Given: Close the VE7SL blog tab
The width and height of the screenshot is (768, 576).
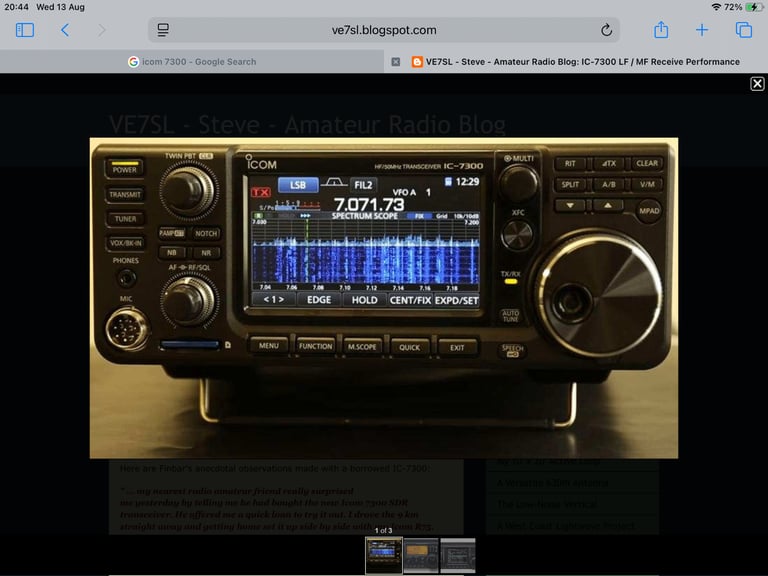Looking at the screenshot, I should pos(396,62).
